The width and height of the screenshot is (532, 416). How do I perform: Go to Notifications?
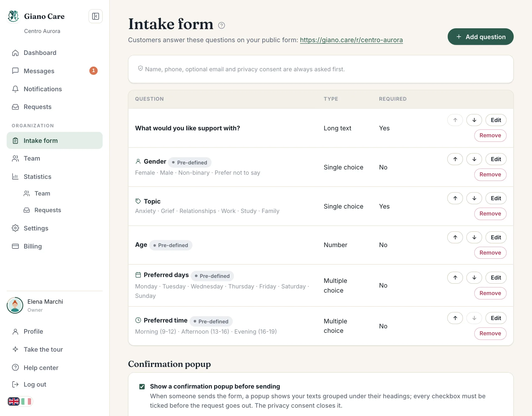(x=55, y=89)
